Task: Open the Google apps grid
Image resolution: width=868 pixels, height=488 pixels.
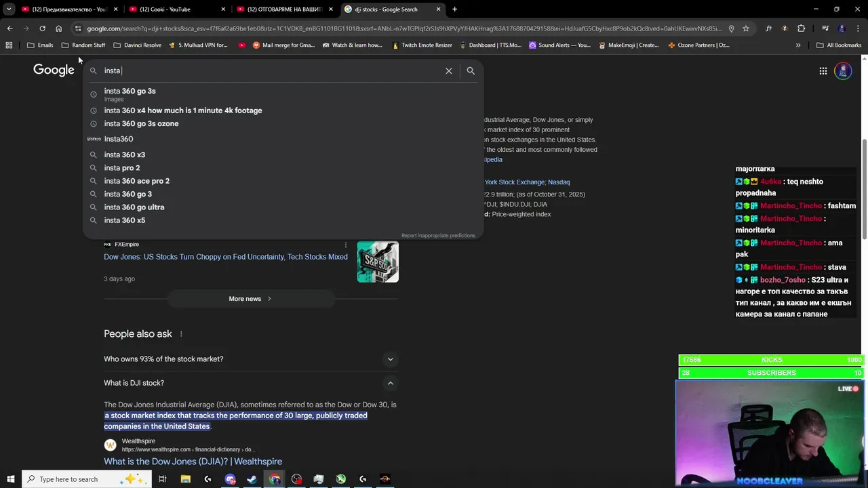Action: click(x=823, y=70)
